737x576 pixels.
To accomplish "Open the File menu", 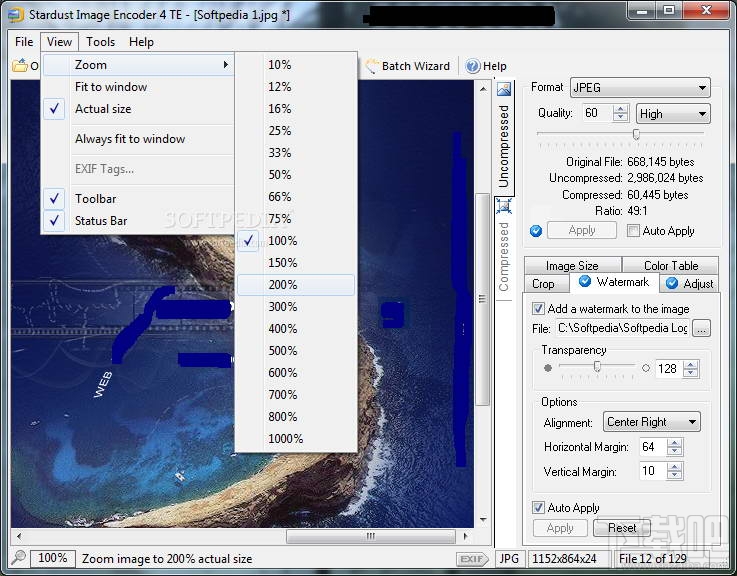I will pos(24,42).
